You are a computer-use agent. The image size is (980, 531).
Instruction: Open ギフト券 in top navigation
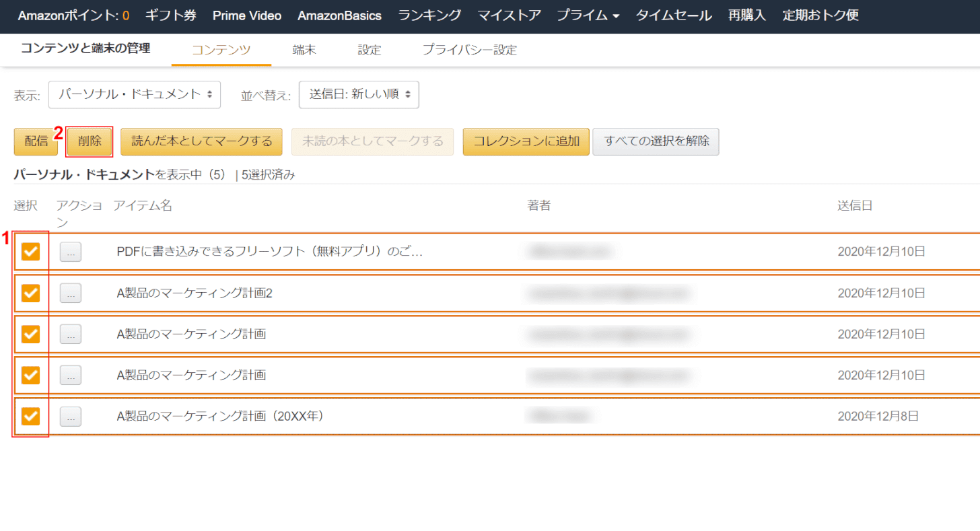171,15
